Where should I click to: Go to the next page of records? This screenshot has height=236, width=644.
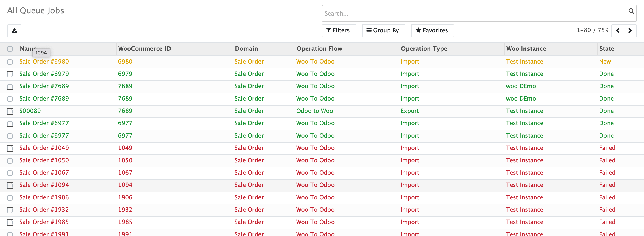630,31
